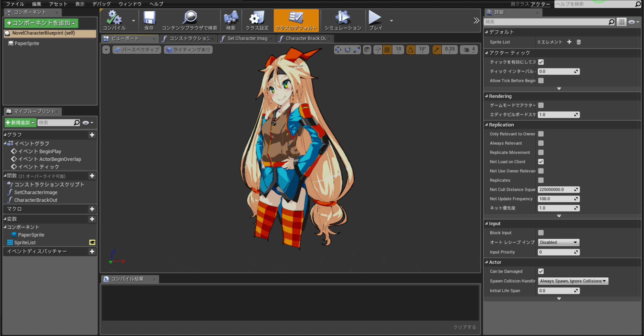
Task: Add a new variable with the 変数 plus
Action: 92,219
